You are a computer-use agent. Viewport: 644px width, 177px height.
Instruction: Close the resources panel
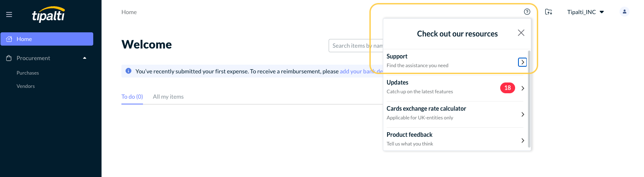click(521, 33)
